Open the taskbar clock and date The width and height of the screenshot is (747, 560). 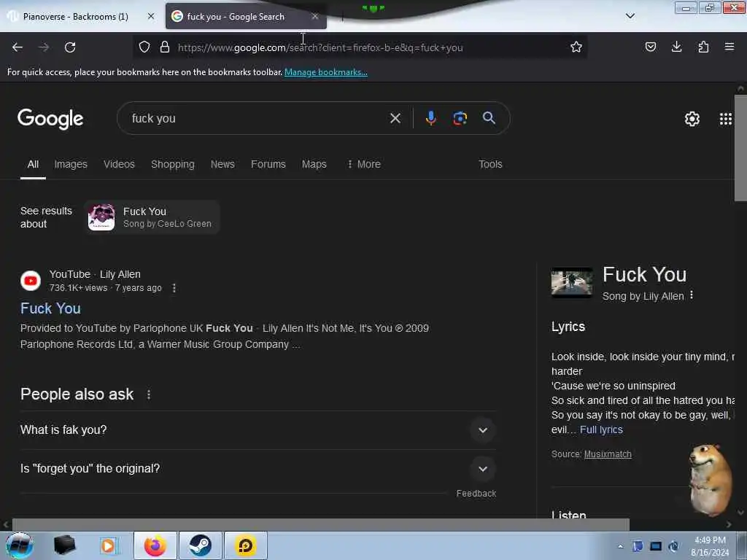click(x=710, y=546)
